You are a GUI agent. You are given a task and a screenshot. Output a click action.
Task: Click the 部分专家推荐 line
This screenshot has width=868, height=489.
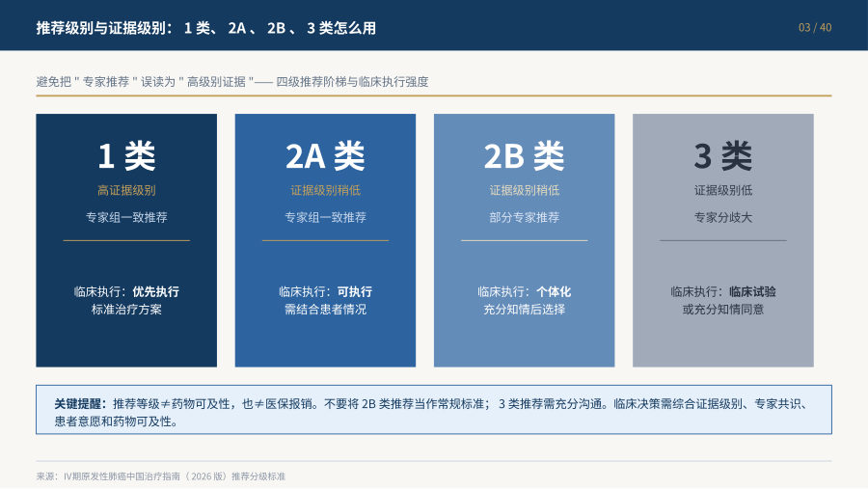(x=524, y=217)
